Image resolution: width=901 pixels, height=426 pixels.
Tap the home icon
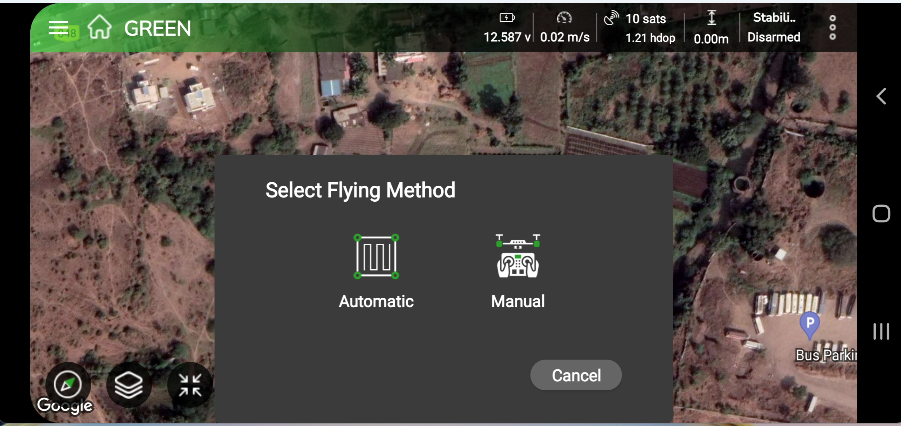pyautogui.click(x=99, y=28)
